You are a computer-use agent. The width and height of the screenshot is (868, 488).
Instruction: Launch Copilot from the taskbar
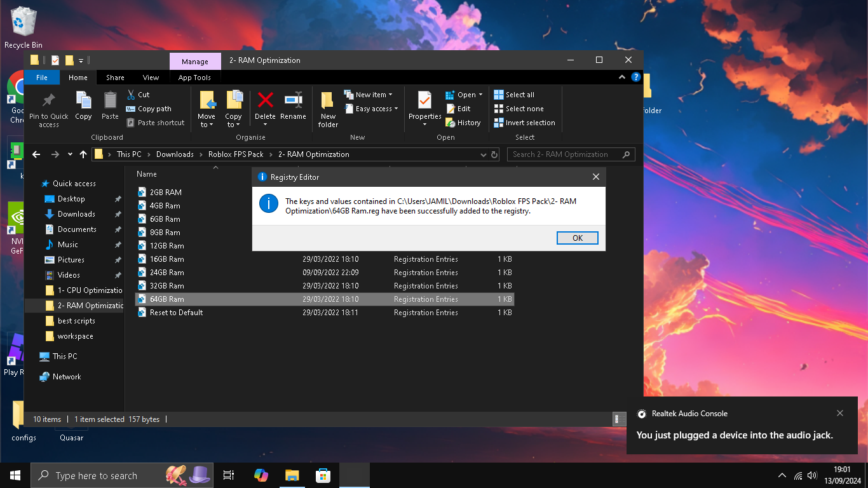[x=261, y=475]
